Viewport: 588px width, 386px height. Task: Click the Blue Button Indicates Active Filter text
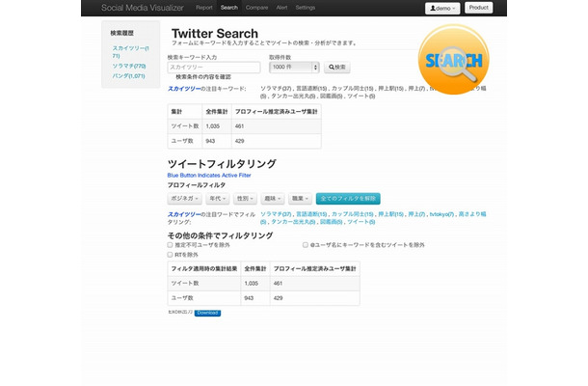(x=209, y=175)
